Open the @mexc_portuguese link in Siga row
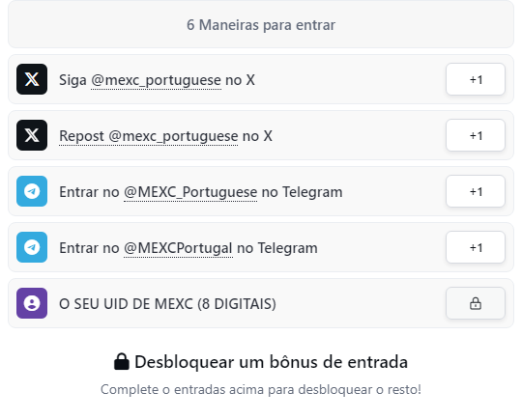Screen dimensions: 522x420 tap(156, 80)
